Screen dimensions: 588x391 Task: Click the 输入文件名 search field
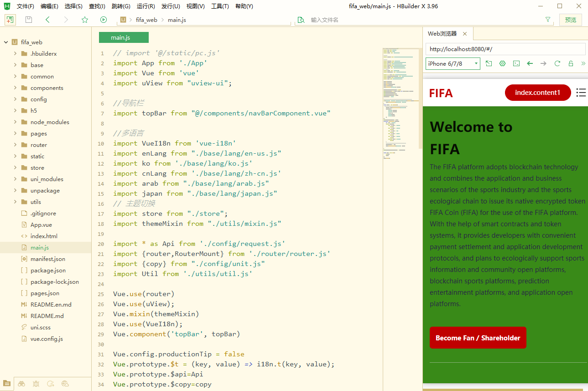tap(424, 20)
